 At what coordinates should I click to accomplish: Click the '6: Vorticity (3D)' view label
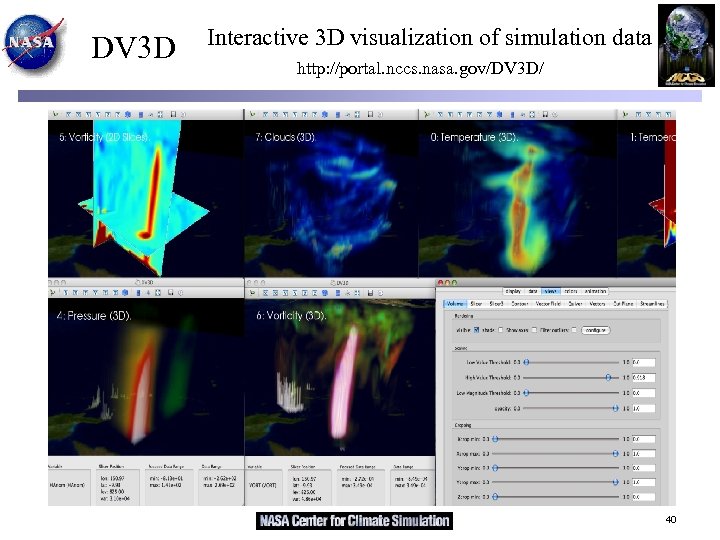click(x=291, y=316)
